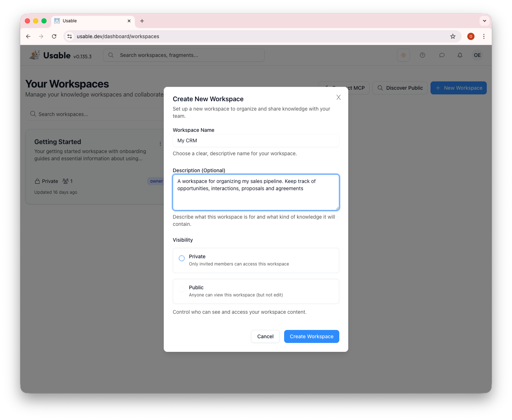The image size is (512, 420).
Task: Click the owner badge on Getting Started
Action: pyautogui.click(x=156, y=181)
